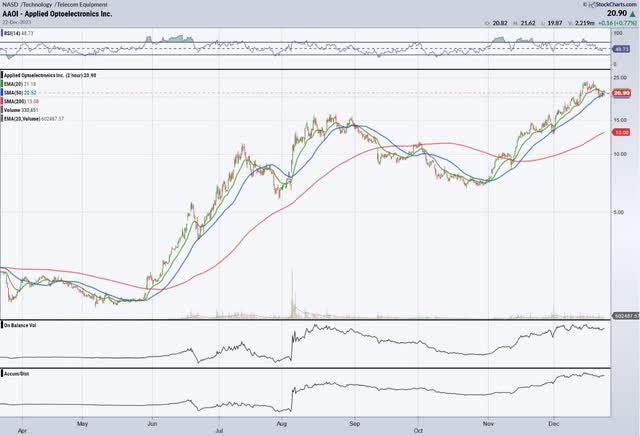Click the Apr label on time axis

[22, 431]
